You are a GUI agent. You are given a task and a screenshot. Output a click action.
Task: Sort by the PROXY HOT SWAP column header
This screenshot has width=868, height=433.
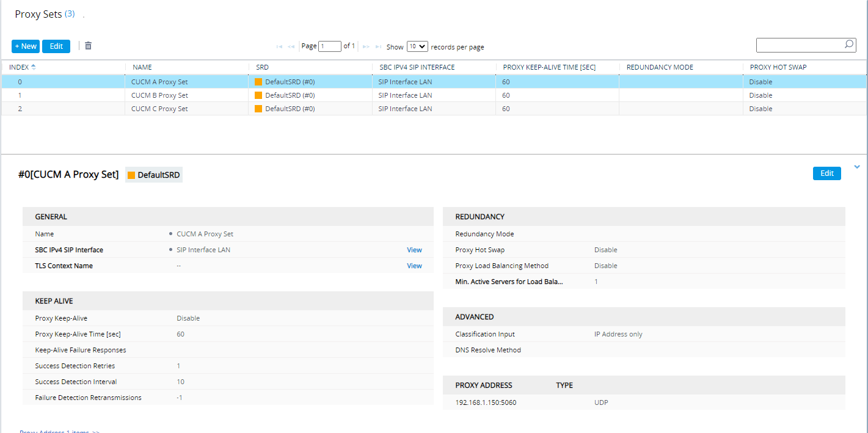(778, 67)
